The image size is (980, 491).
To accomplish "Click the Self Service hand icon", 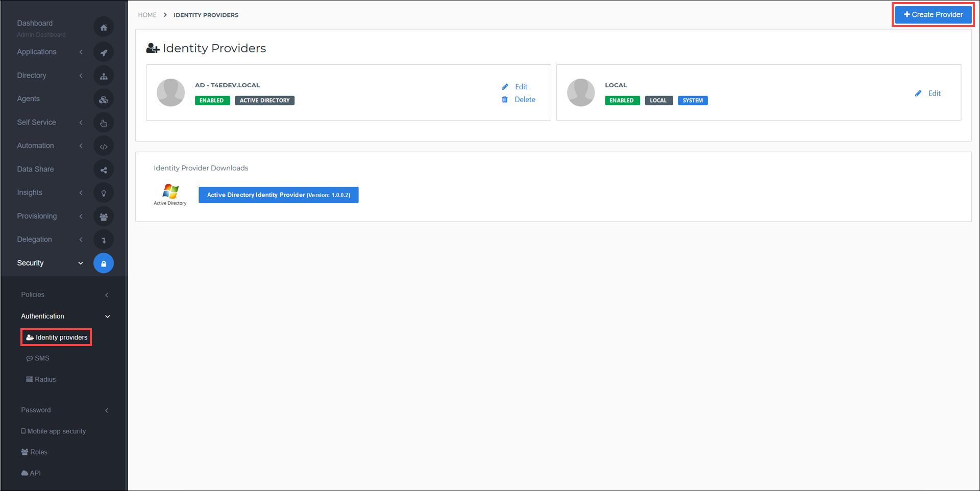I will tap(104, 123).
